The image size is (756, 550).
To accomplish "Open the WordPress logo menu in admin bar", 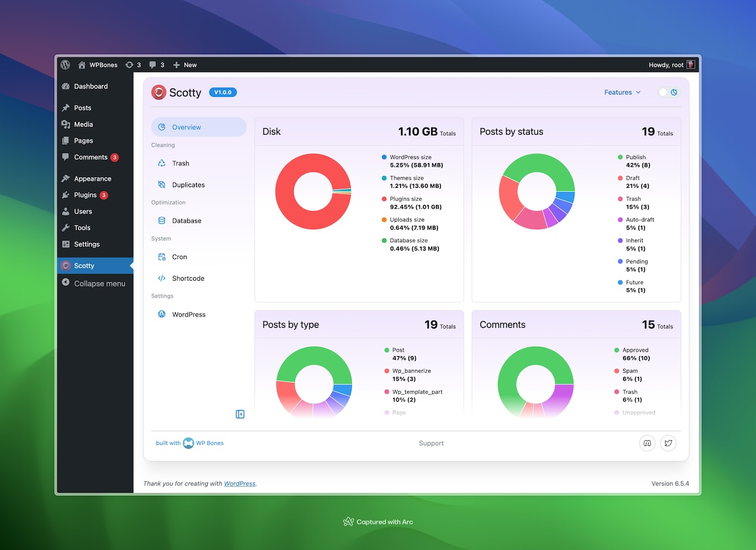I will pyautogui.click(x=66, y=65).
